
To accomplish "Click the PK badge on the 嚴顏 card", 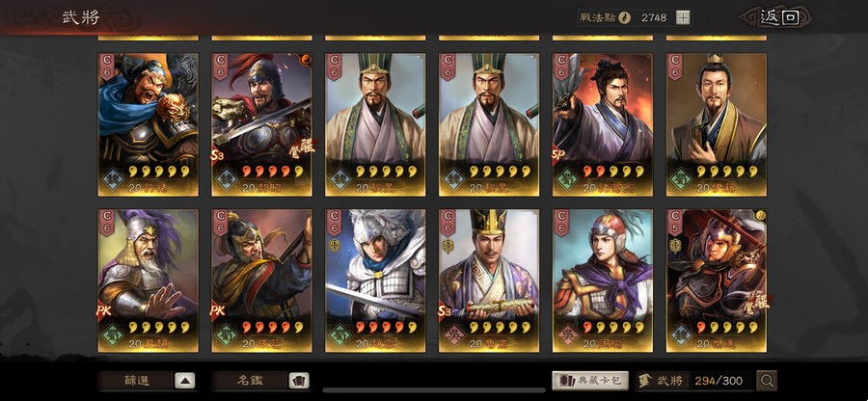I will 104,311.
